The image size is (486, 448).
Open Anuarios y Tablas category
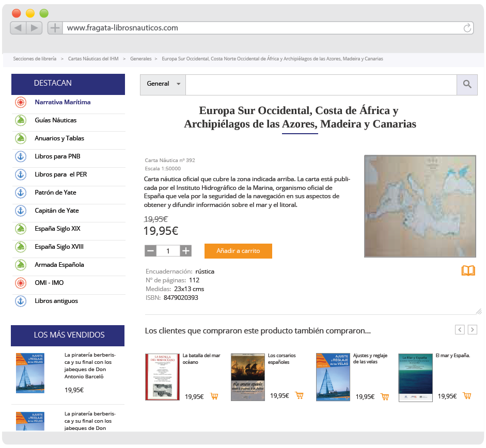[59, 138]
